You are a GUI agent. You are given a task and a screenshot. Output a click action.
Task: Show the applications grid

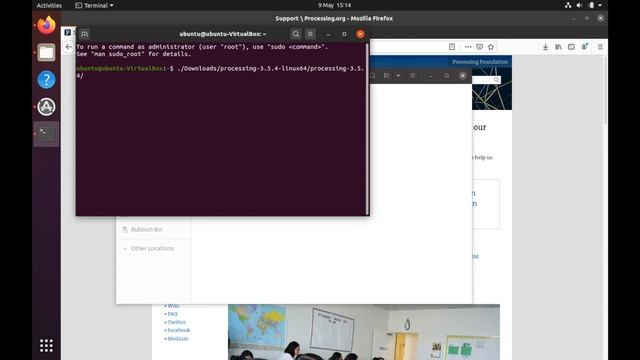[x=46, y=345]
